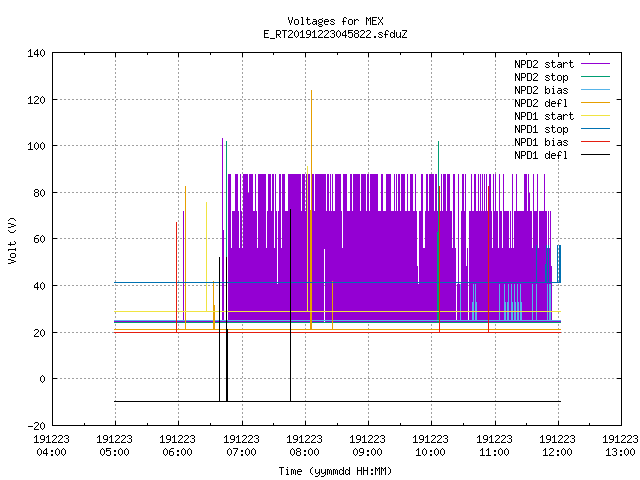Click the y-axis value 40
640x480 pixels.
[39, 286]
